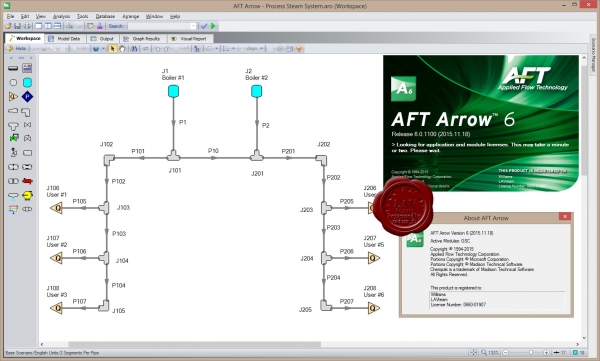The height and width of the screenshot is (361, 600).
Task: Select the yellow Heat Exchanger junction tool
Action: pos(27,195)
